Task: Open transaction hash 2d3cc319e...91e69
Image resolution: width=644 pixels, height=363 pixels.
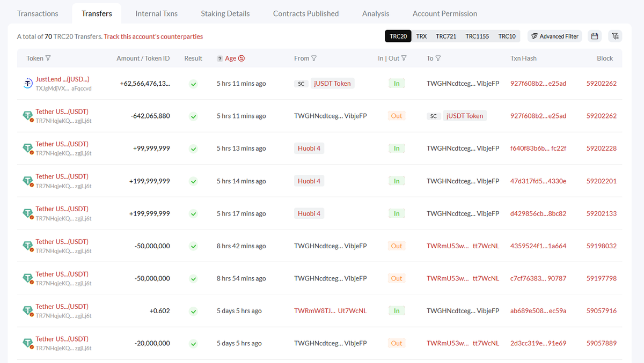Action: pos(538,343)
